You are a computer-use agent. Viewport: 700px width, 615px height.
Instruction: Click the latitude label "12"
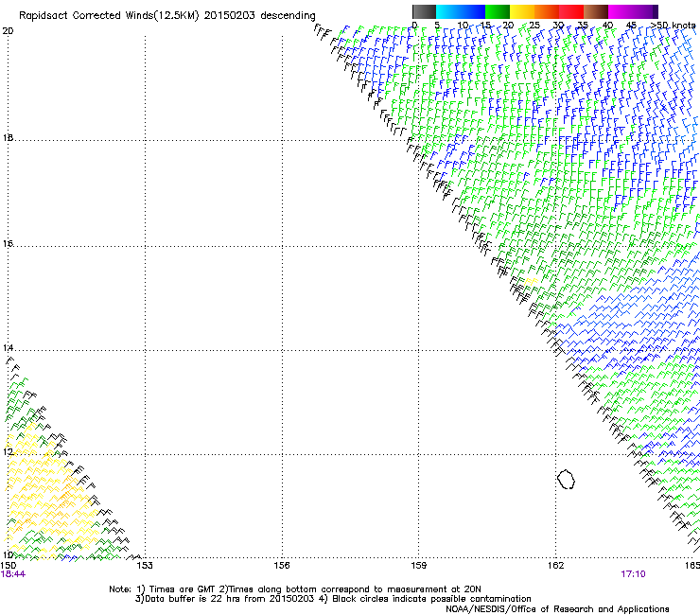click(x=8, y=452)
